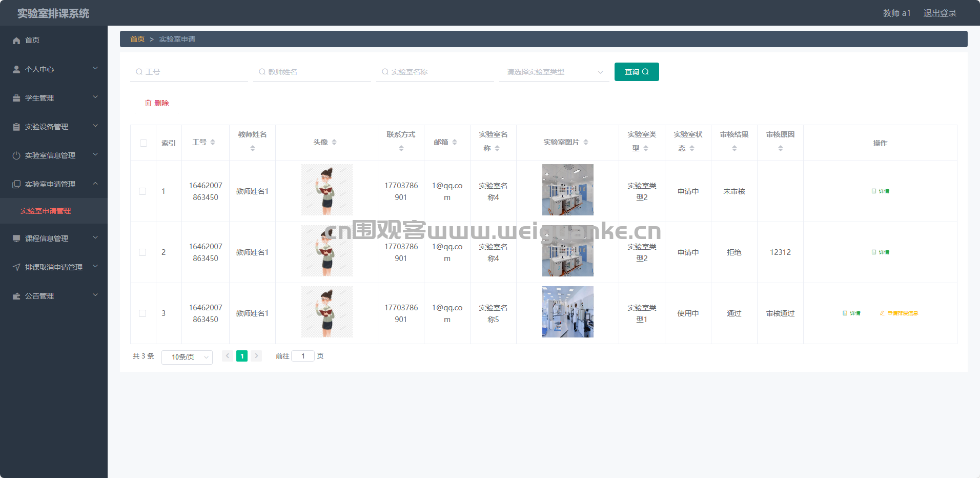Expand the 个人中心 menu chevron
Viewport: 980px width, 478px height.
[95, 68]
